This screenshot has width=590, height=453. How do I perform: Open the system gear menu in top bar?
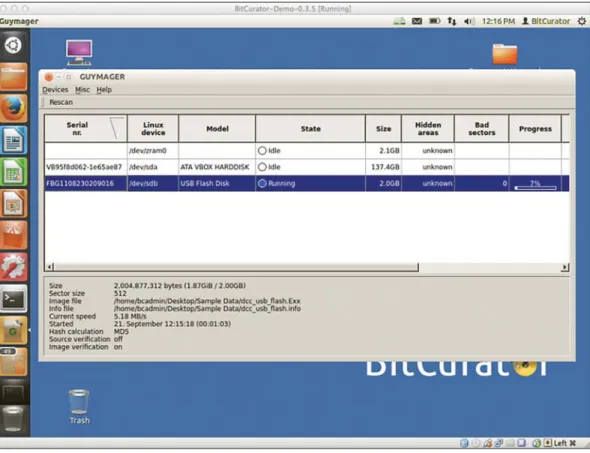coord(582,21)
